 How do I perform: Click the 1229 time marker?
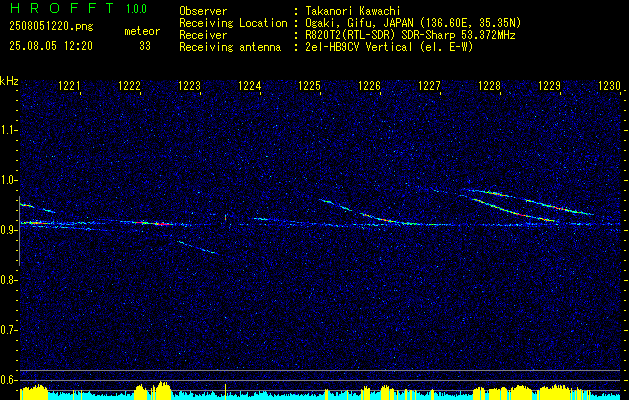550,86
